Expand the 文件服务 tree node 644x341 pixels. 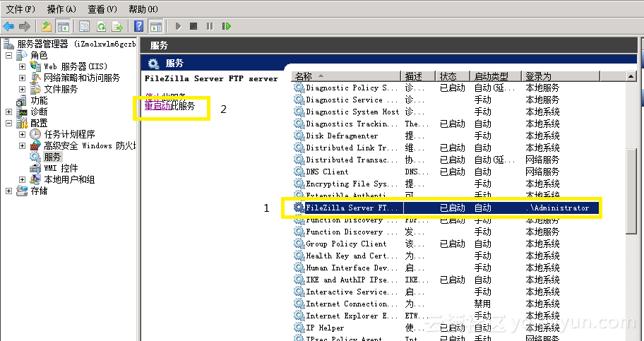point(22,89)
